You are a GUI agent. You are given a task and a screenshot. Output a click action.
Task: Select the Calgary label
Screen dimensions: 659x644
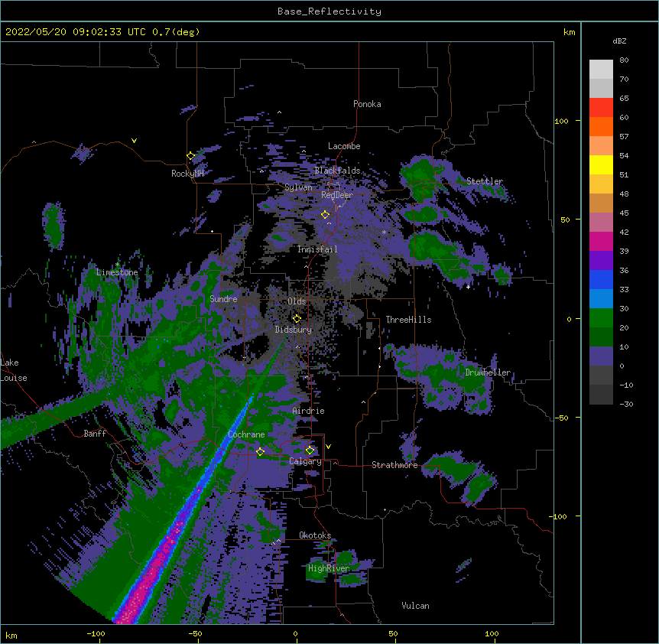coord(305,461)
